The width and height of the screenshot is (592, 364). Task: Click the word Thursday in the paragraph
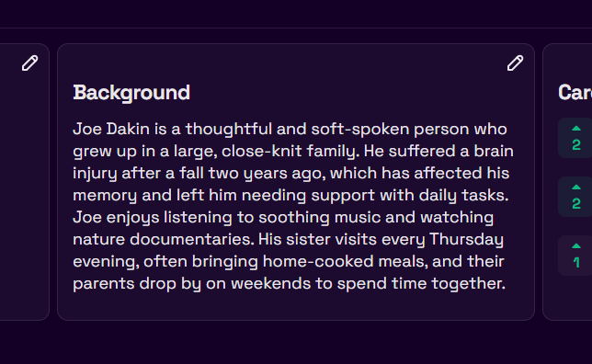click(x=466, y=239)
